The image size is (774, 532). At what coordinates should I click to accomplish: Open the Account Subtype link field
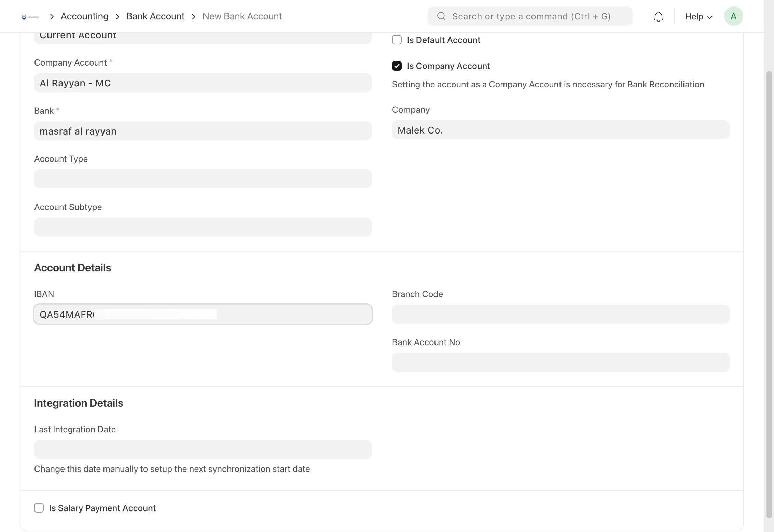click(203, 227)
